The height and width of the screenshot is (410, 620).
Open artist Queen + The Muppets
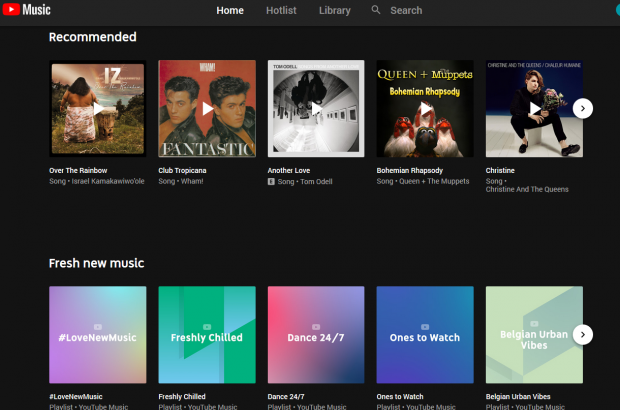tap(434, 181)
